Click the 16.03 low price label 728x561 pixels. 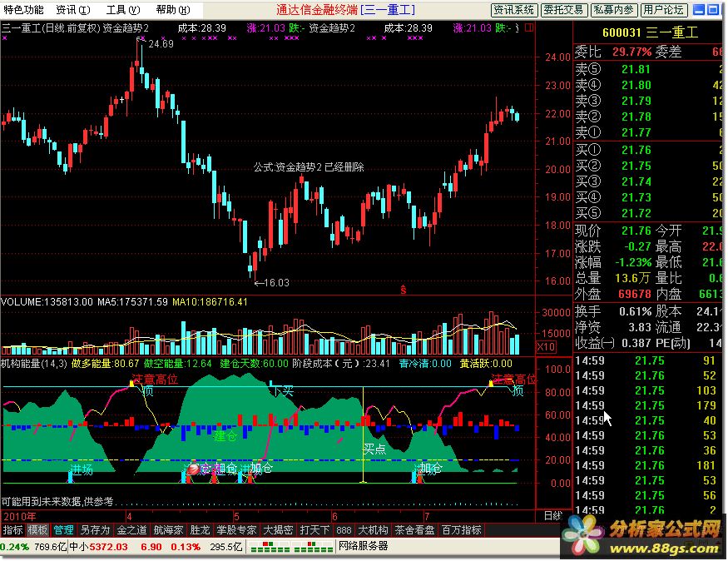[276, 282]
